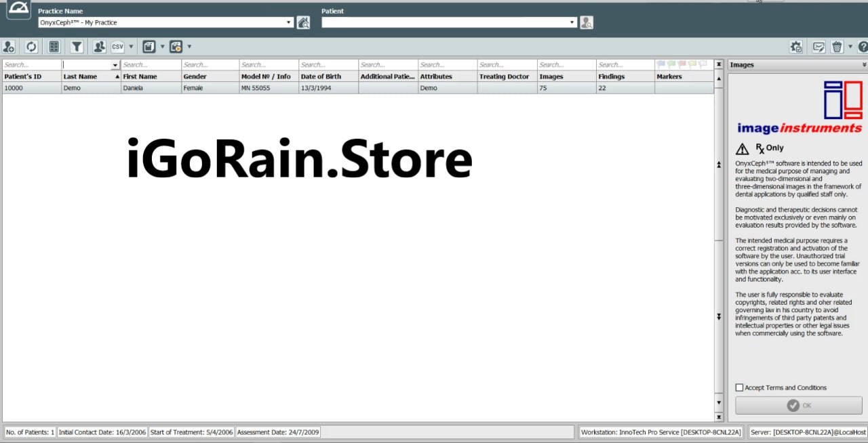Click the add new patient icon
The width and height of the screenshot is (868, 443).
9,47
